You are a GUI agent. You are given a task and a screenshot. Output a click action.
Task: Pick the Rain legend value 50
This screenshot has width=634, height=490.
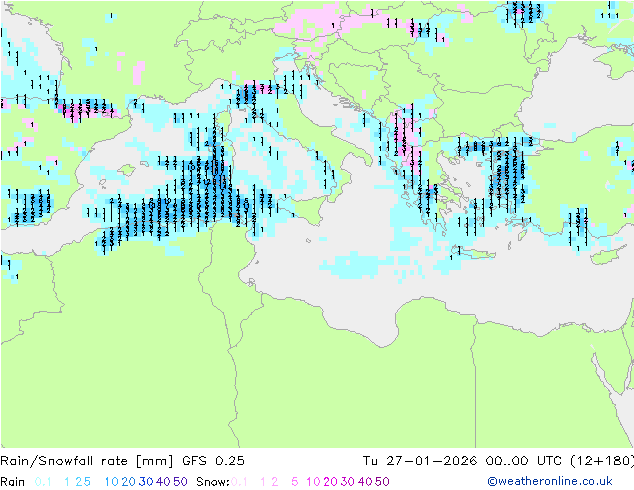pyautogui.click(x=180, y=482)
